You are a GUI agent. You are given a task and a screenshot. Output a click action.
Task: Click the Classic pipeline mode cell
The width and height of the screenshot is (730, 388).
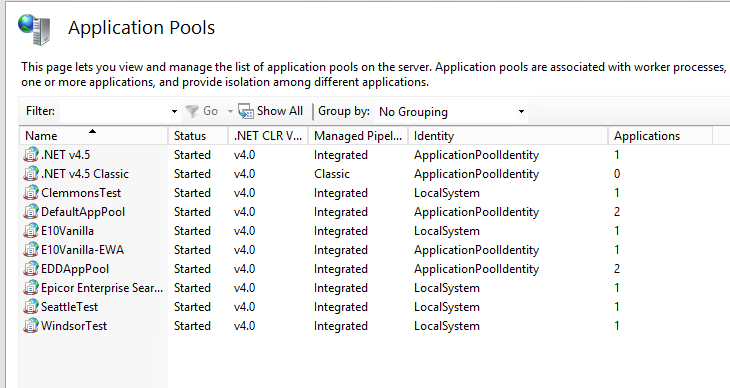[331, 174]
